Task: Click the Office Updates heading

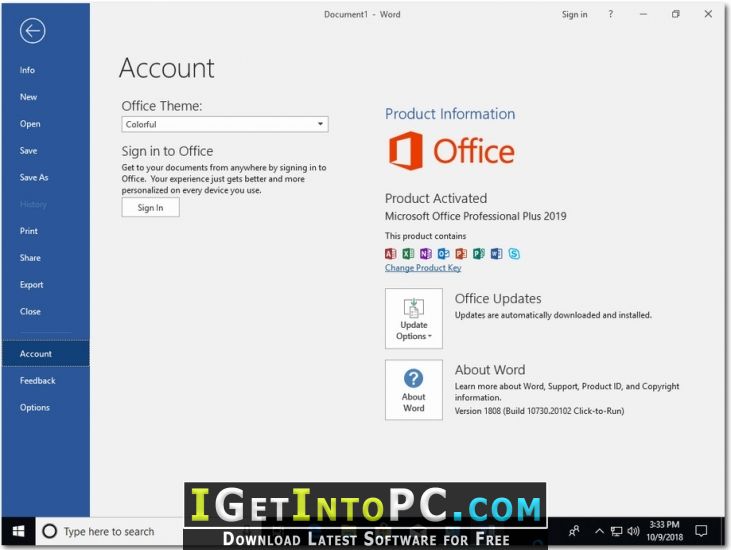Action: coord(498,298)
